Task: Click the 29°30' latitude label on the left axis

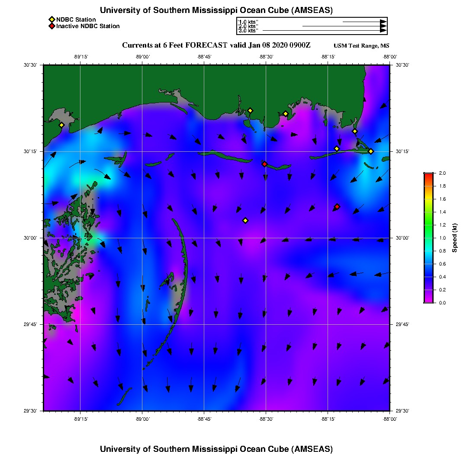Action: [30, 411]
